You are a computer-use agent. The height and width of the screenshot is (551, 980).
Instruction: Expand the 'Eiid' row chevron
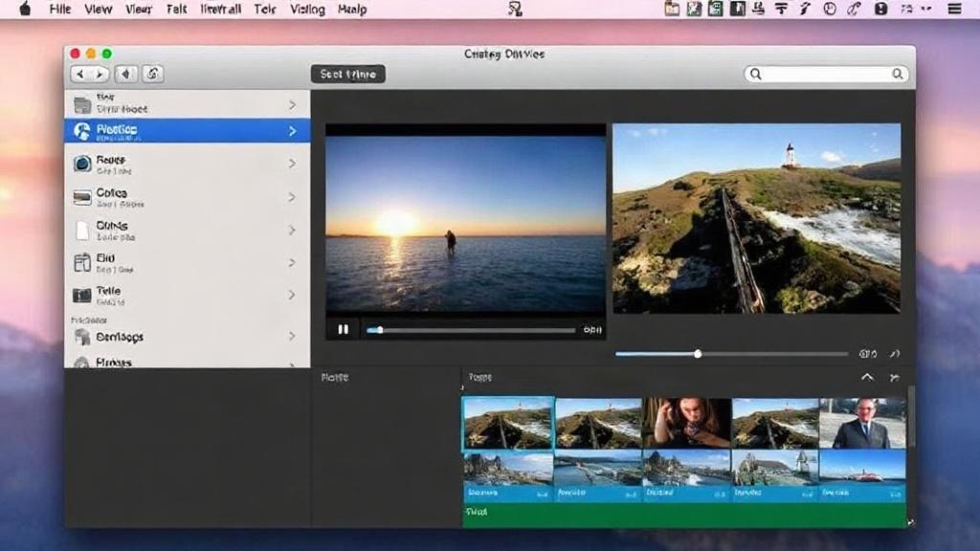tap(293, 262)
